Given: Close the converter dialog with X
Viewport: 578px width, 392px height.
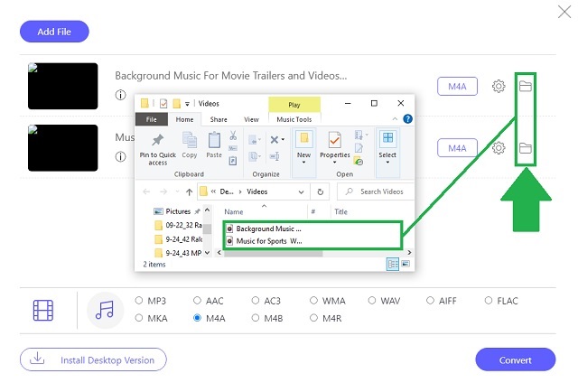Looking at the screenshot, I should click(564, 12).
